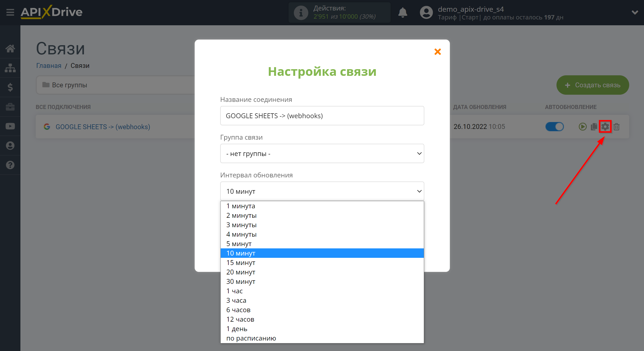Open the Все группы filter
Viewport: 644px width, 351px height.
point(115,85)
